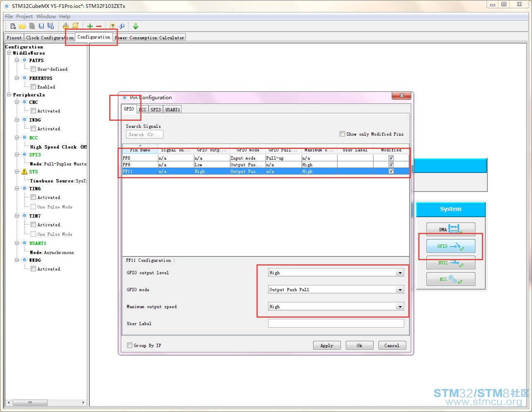Image resolution: width=532 pixels, height=412 pixels.
Task: Click the cube icon beside TIM6
Action: tap(24, 188)
